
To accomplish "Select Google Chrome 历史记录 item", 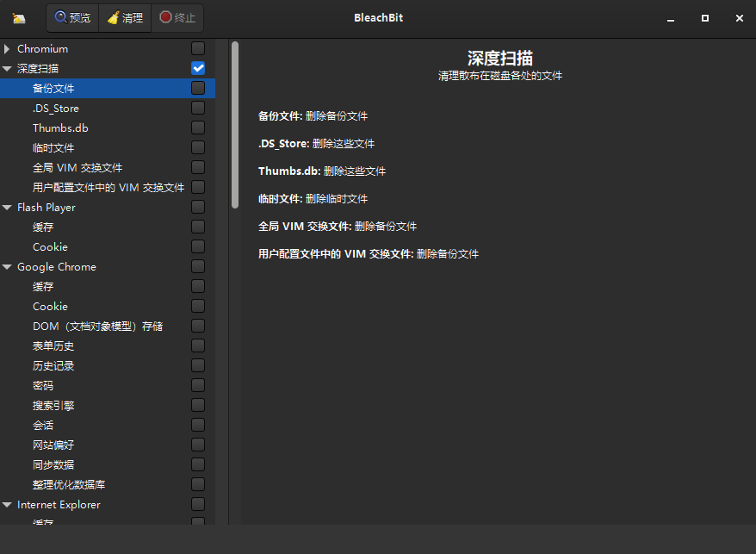I will (53, 365).
